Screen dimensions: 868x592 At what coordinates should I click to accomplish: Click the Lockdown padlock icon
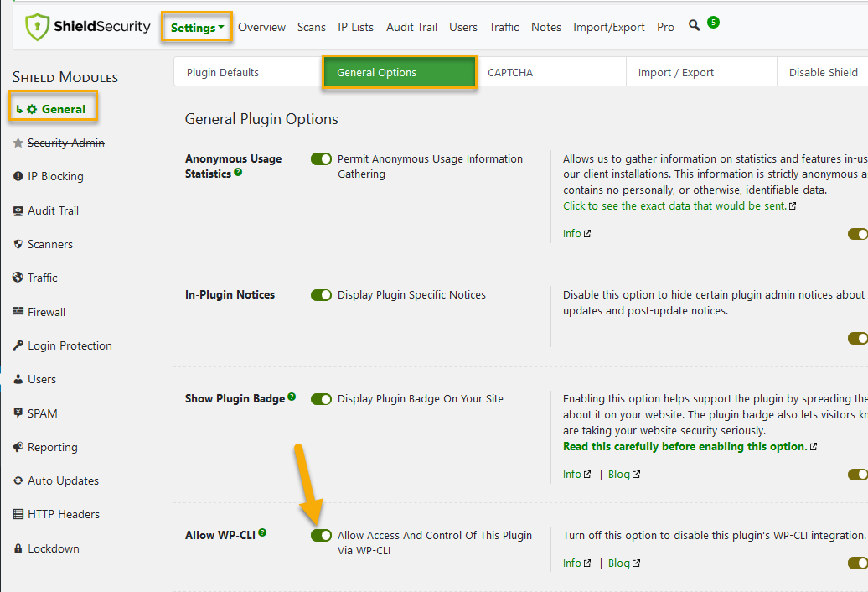tap(18, 548)
